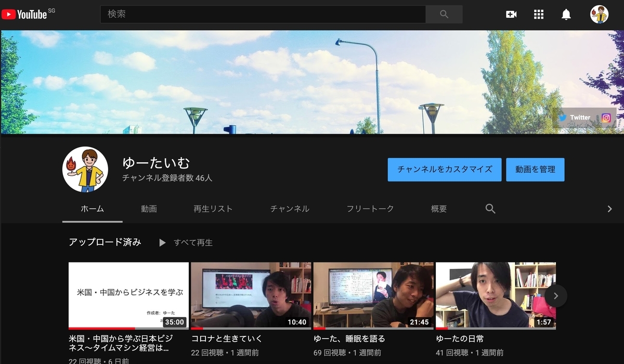Open the 10:40 コロナと生きていく thumbnail
624x364 pixels.
coord(251,295)
